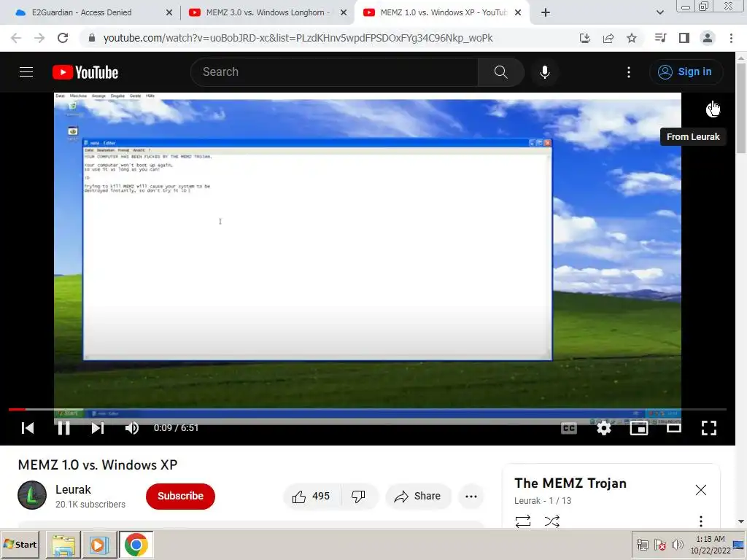Screen dimensions: 747x560
Task: Subscribe to Leurak channel
Action: (180, 496)
